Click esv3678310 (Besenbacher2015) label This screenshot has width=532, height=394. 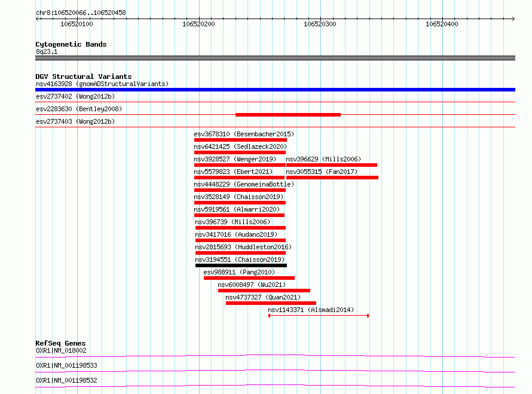[x=244, y=134]
